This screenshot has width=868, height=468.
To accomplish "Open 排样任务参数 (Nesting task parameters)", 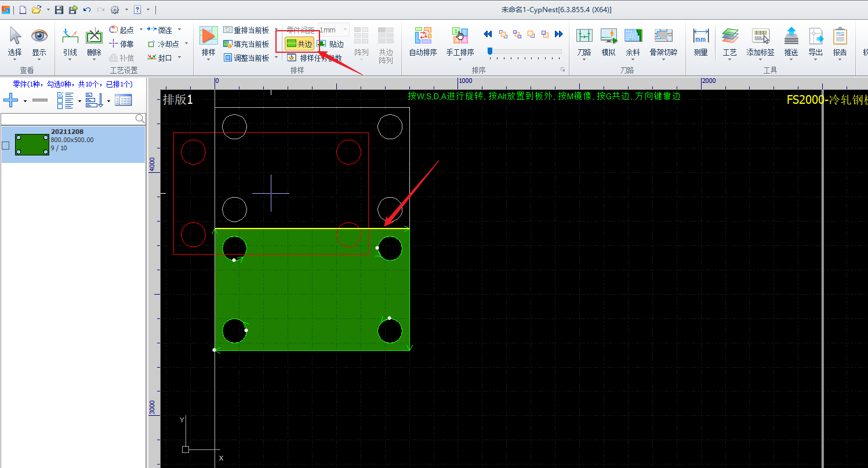I will click(x=314, y=58).
